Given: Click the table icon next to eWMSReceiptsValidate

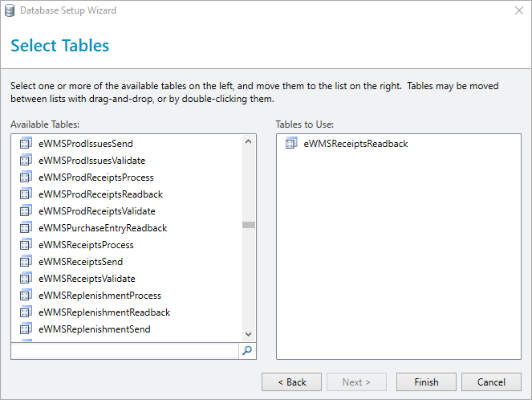Looking at the screenshot, I should coord(26,278).
